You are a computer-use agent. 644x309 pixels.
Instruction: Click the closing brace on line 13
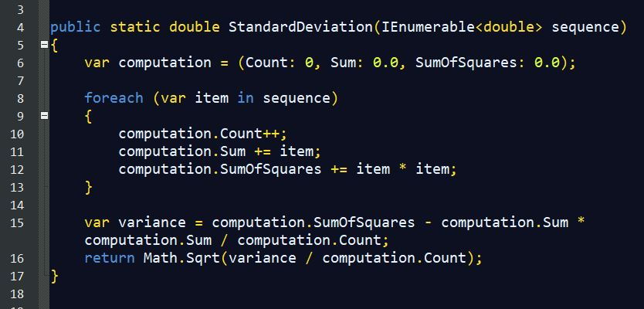[x=89, y=188]
